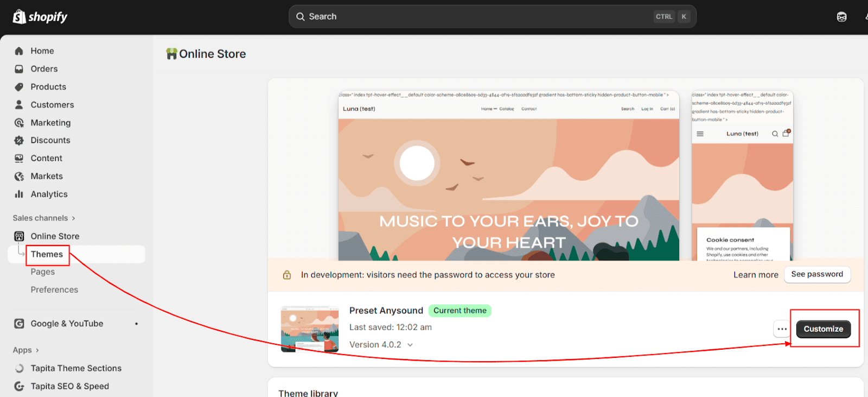Viewport: 868px width, 397px height.
Task: Click the mobile theme preview image
Action: 742,175
